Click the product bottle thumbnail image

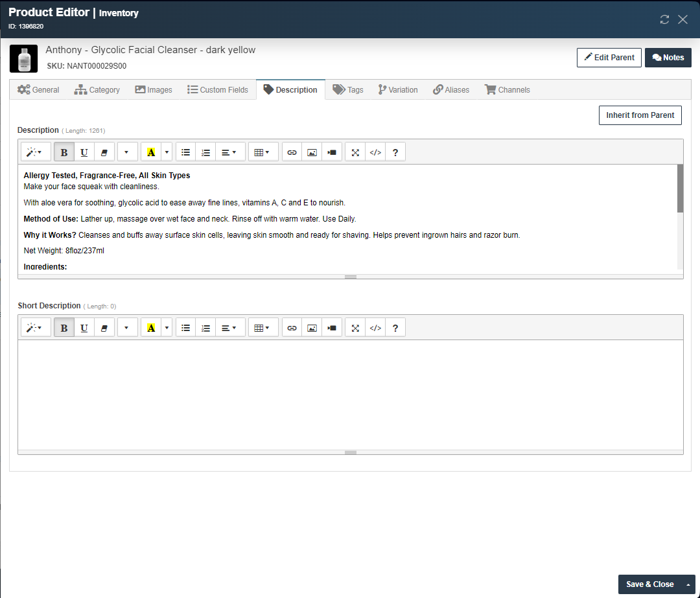[x=24, y=58]
